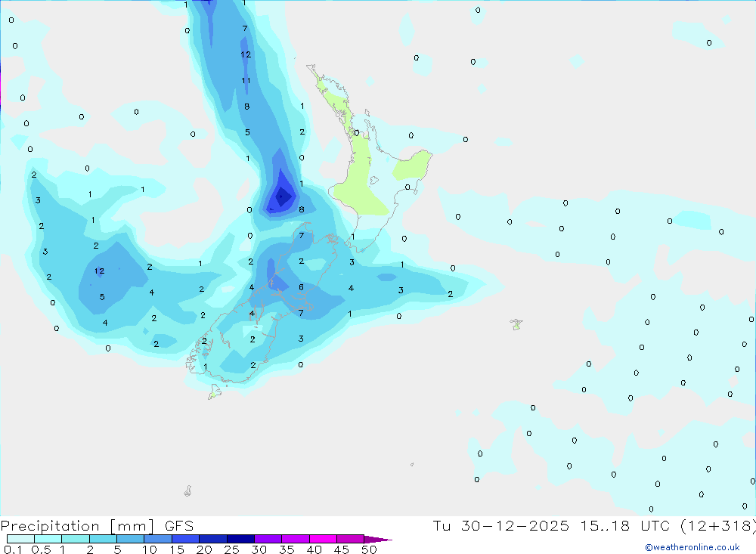Click the '30-12-2025' forecast date text
Image resolution: width=756 pixels, height=554 pixels.
pyautogui.click(x=515, y=525)
